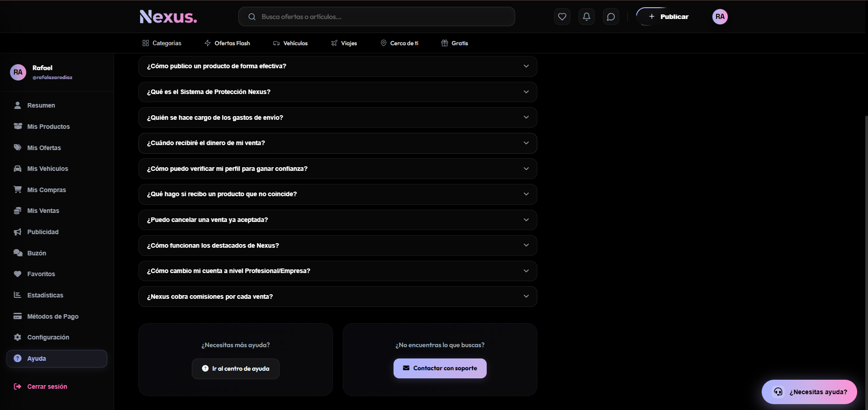The height and width of the screenshot is (410, 868).
Task: Expand "¿Cómo publico un producto de forma efectiva?"
Action: coord(337,66)
